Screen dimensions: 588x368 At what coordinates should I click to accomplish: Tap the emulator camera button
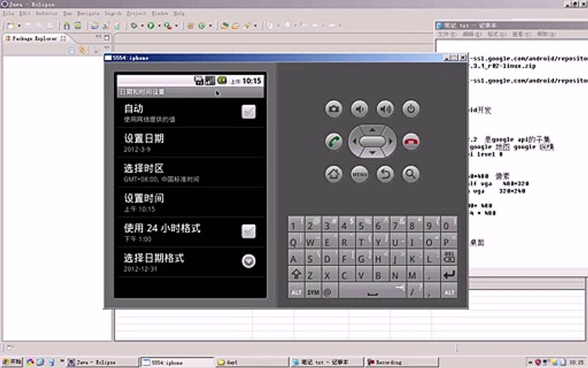tap(333, 109)
